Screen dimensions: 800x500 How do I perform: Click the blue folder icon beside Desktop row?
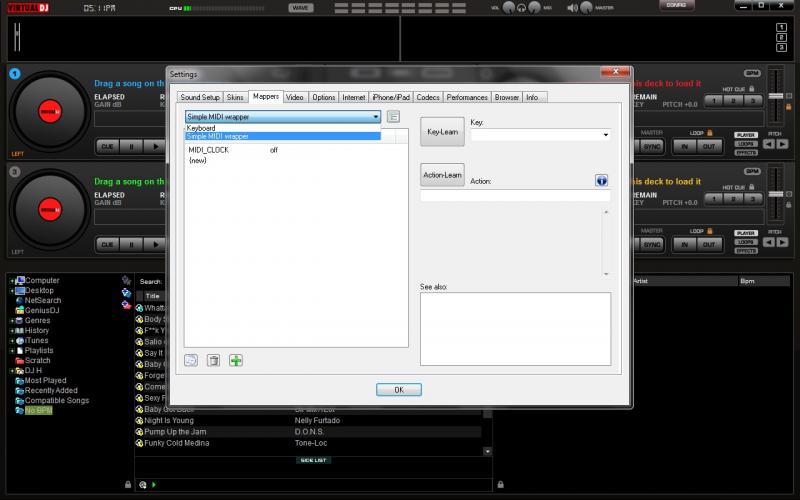point(126,292)
